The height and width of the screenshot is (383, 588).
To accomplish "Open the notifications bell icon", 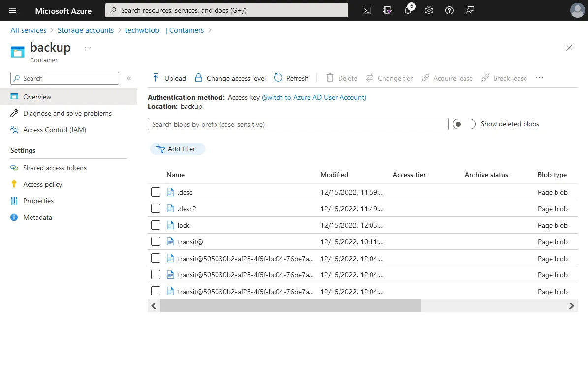I will point(408,10).
